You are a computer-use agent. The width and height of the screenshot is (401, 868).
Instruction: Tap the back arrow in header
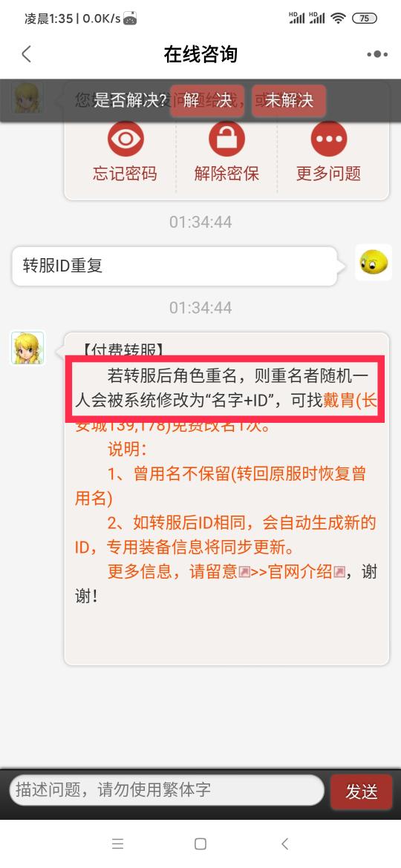[x=26, y=54]
